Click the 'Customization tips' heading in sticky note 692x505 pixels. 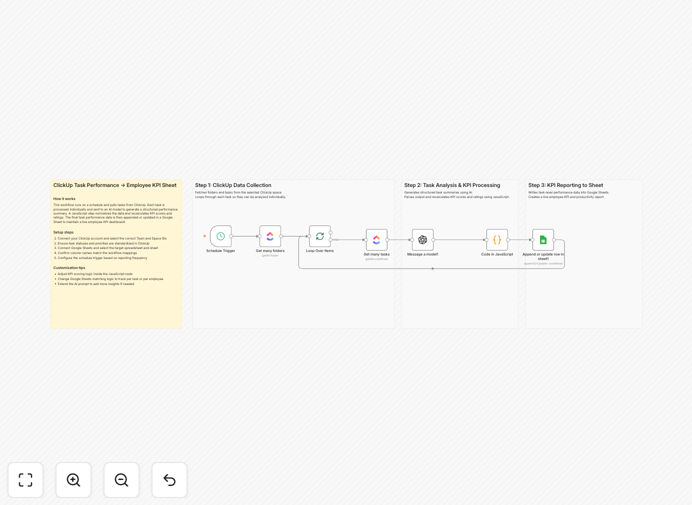tap(69, 268)
